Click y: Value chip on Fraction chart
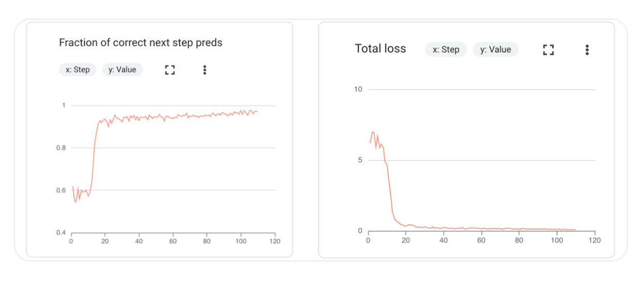644x292 pixels. [x=122, y=70]
